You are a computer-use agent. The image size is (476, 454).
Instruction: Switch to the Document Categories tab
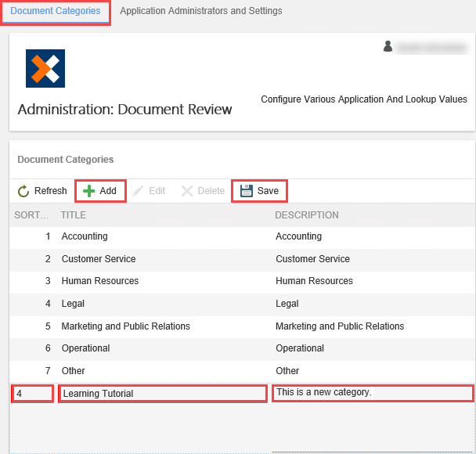tap(55, 12)
